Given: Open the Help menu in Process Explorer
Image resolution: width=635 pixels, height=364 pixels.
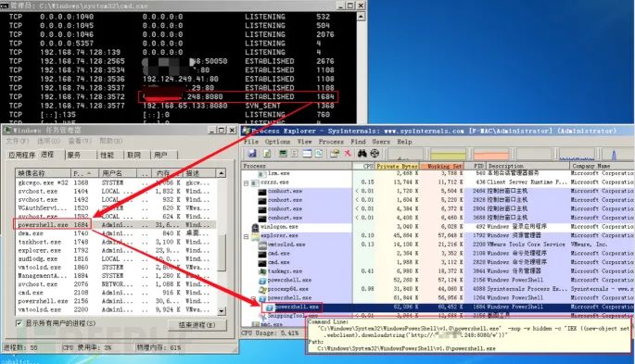Looking at the screenshot, I should tap(404, 142).
